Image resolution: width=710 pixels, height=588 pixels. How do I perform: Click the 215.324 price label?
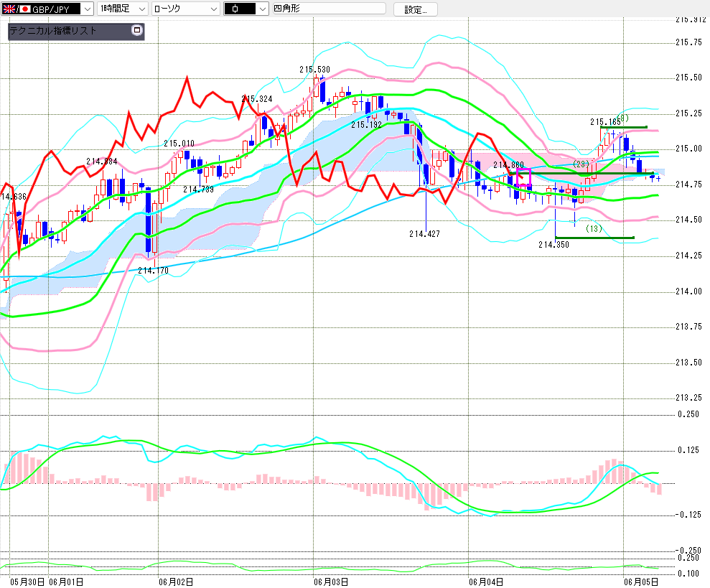[257, 99]
